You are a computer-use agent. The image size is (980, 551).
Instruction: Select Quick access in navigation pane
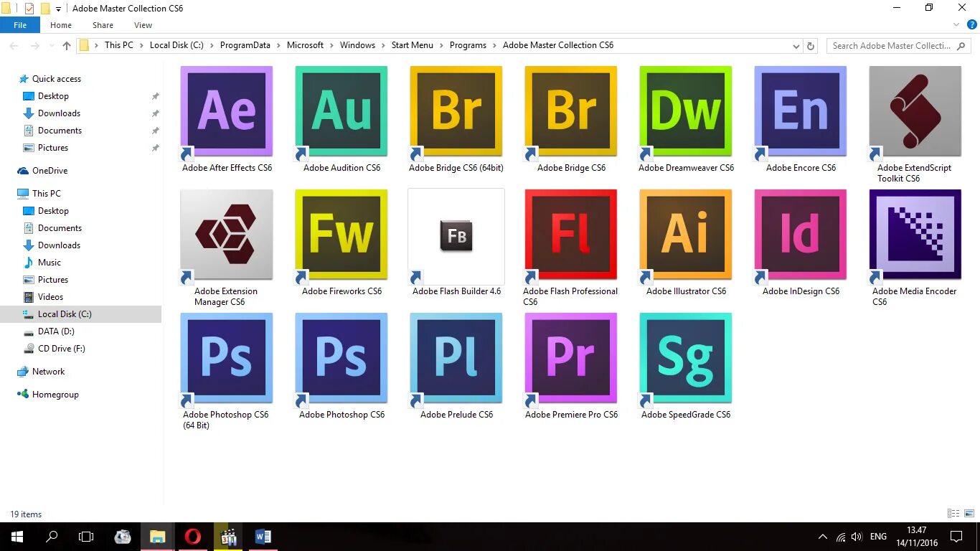coord(57,79)
